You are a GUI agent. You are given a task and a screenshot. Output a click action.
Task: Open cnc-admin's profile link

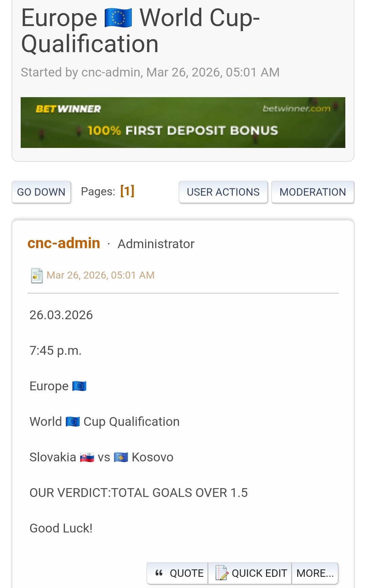pos(64,243)
